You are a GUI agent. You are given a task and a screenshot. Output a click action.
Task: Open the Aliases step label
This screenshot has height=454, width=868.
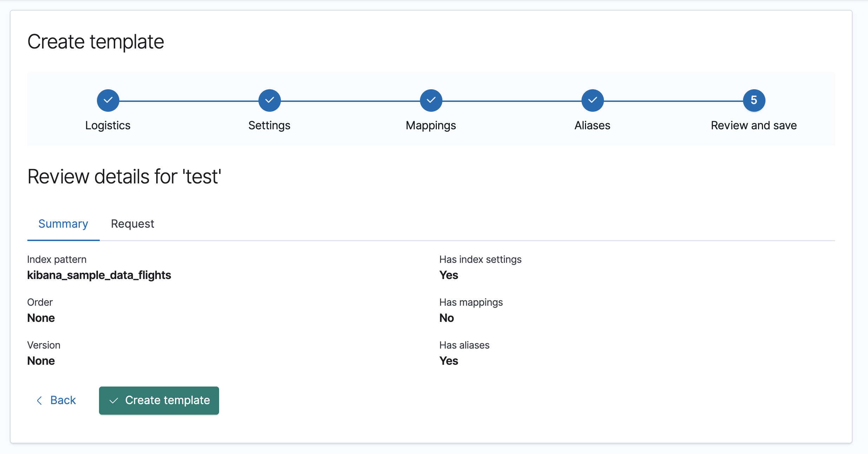592,125
